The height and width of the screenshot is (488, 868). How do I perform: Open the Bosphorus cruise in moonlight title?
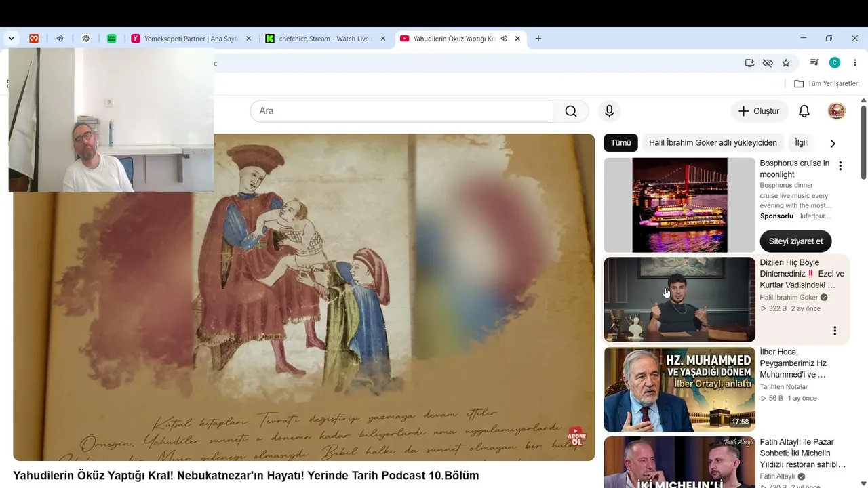[794, 169]
